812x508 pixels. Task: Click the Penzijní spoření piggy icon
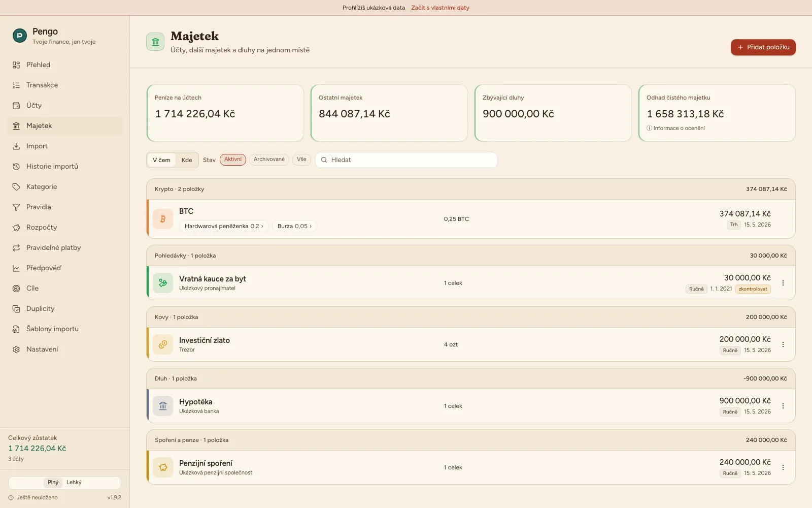coord(163,467)
